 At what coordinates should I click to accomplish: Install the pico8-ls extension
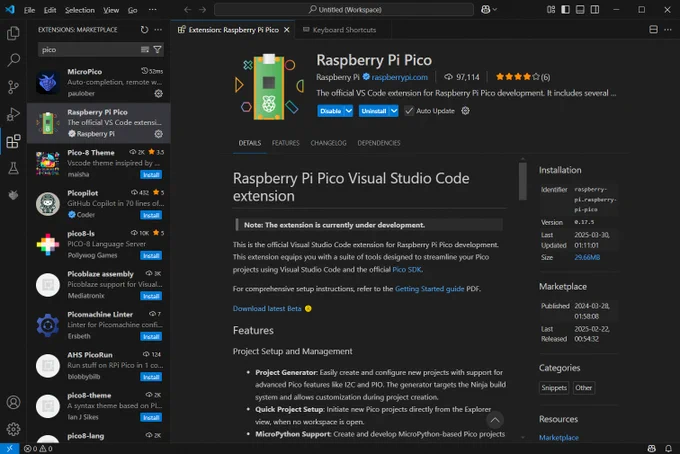[151, 255]
